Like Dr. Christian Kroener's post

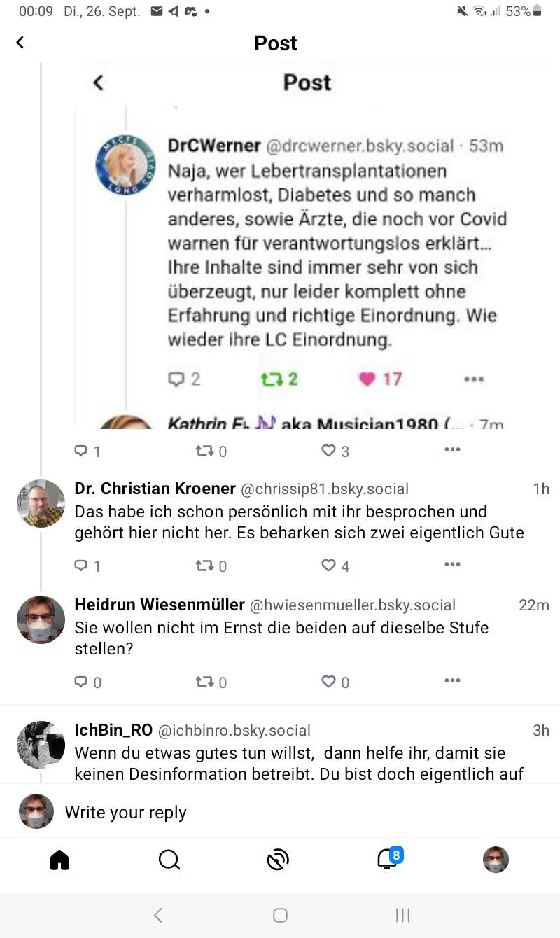pyautogui.click(x=328, y=566)
